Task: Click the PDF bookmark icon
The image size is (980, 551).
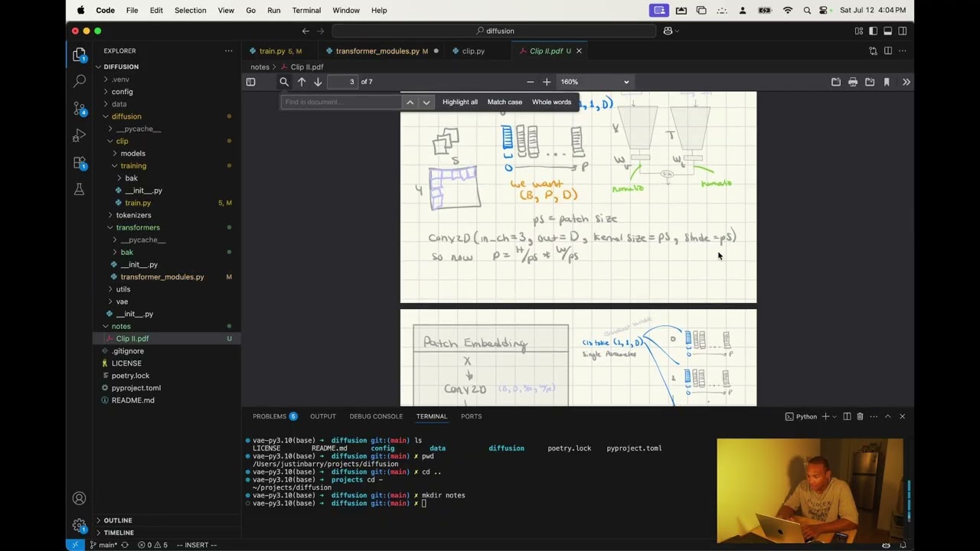Action: [887, 82]
